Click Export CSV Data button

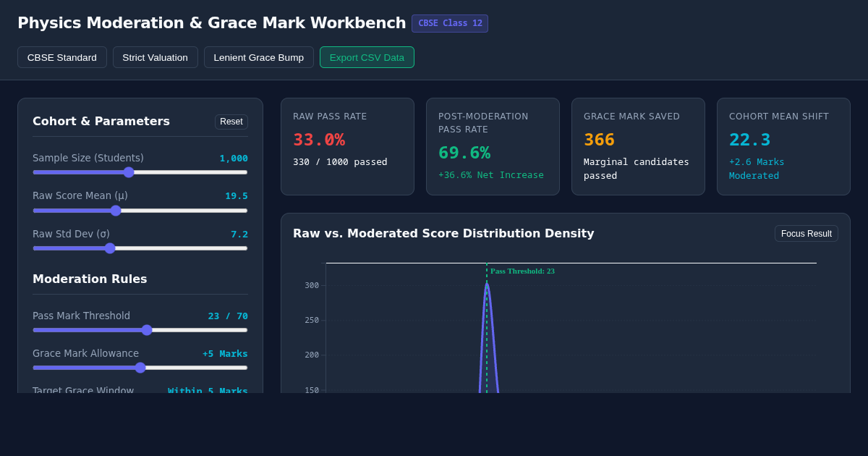367,57
